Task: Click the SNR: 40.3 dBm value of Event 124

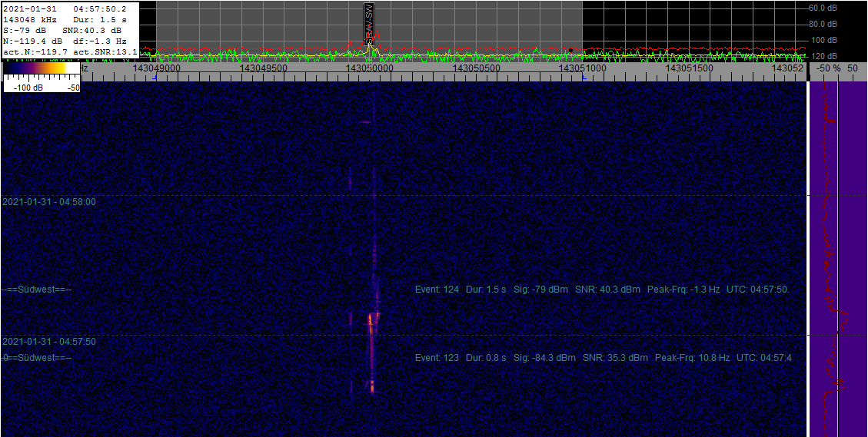Action: pos(608,290)
